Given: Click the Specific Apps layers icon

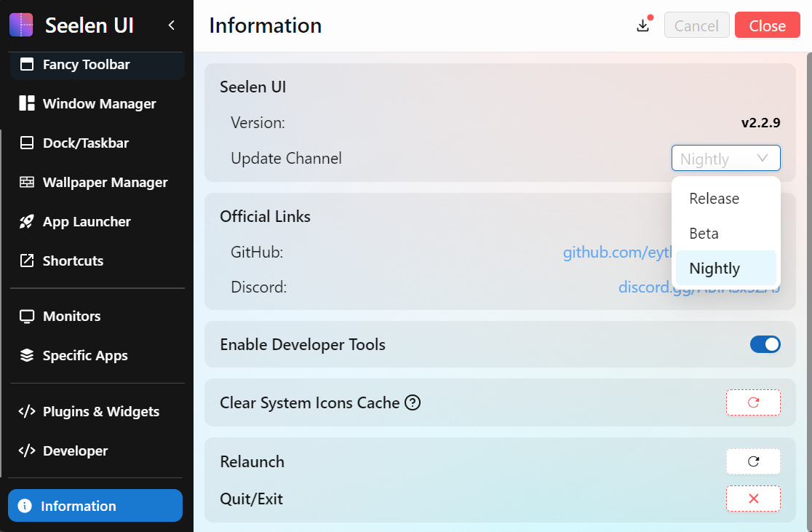Looking at the screenshot, I should pos(26,355).
